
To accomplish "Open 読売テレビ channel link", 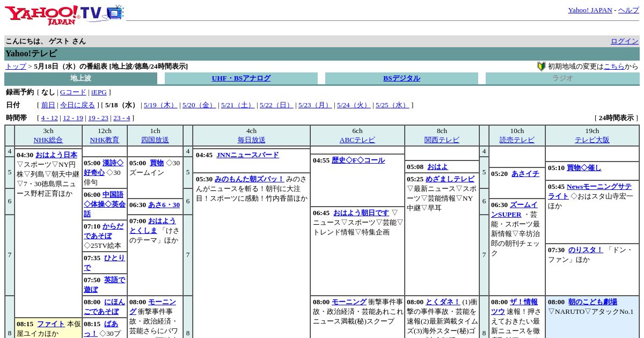I will pos(517,140).
